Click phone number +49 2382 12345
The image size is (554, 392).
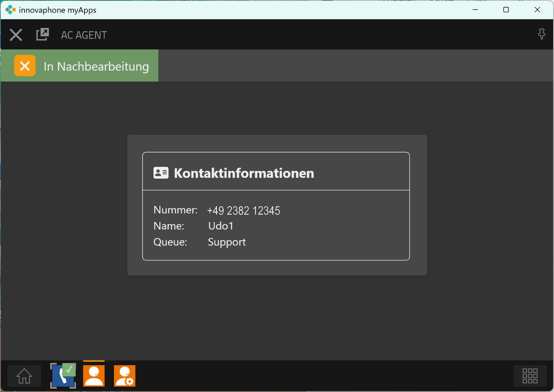coord(243,210)
